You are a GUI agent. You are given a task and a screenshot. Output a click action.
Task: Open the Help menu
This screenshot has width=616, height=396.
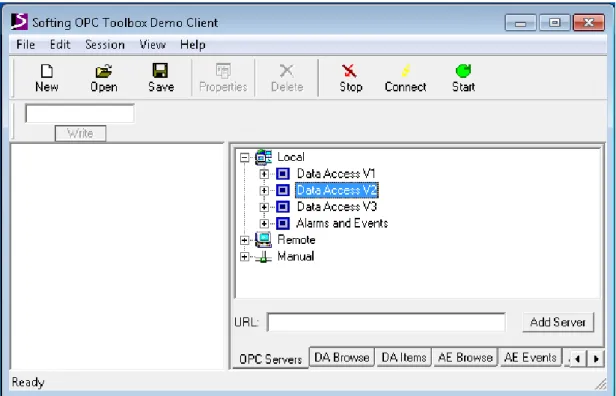point(192,45)
